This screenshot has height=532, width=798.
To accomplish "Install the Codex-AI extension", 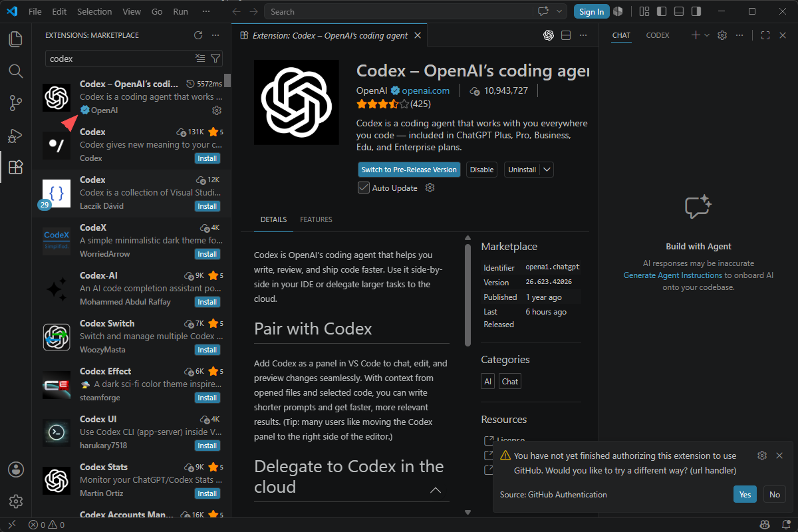I will click(x=207, y=302).
